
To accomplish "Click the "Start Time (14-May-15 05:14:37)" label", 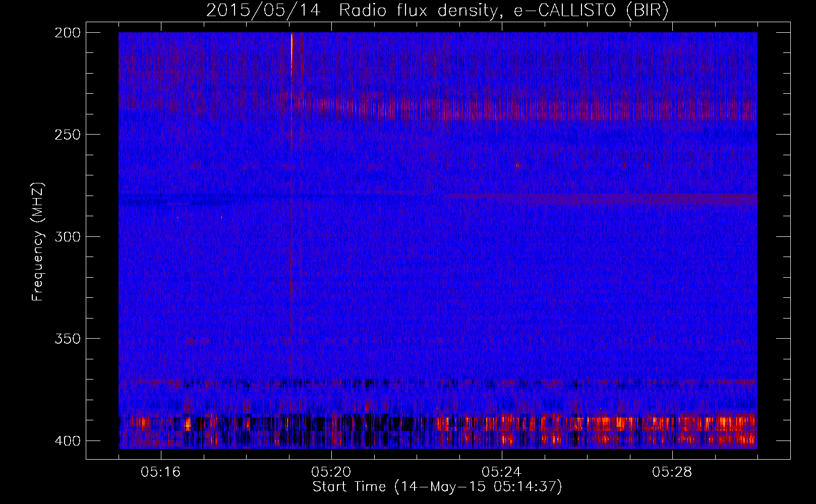I will coord(437,487).
